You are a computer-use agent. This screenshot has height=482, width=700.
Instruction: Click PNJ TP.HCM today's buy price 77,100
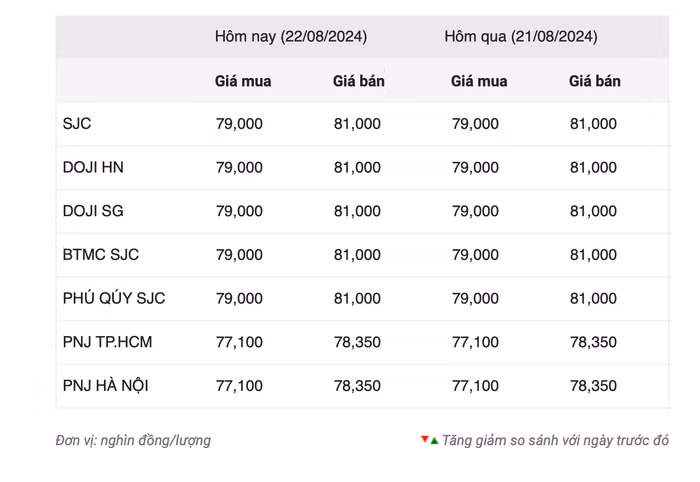(x=239, y=342)
